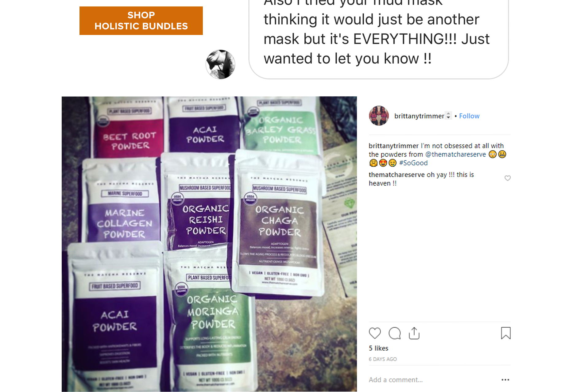Open the powders product photo

209,244
